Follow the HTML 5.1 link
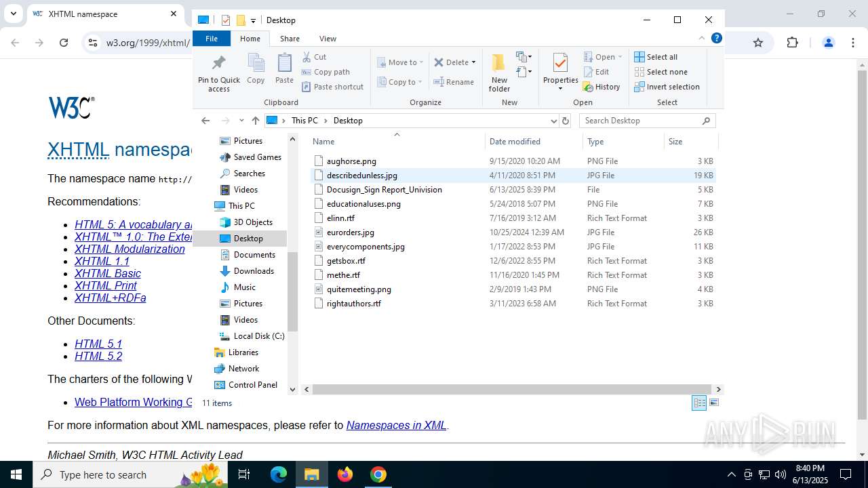This screenshot has width=868, height=488. (98, 344)
